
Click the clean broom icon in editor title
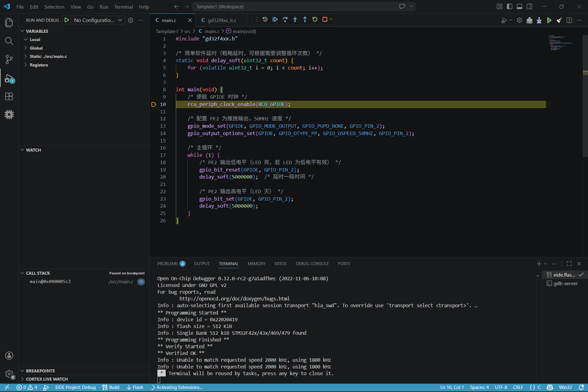(559, 20)
